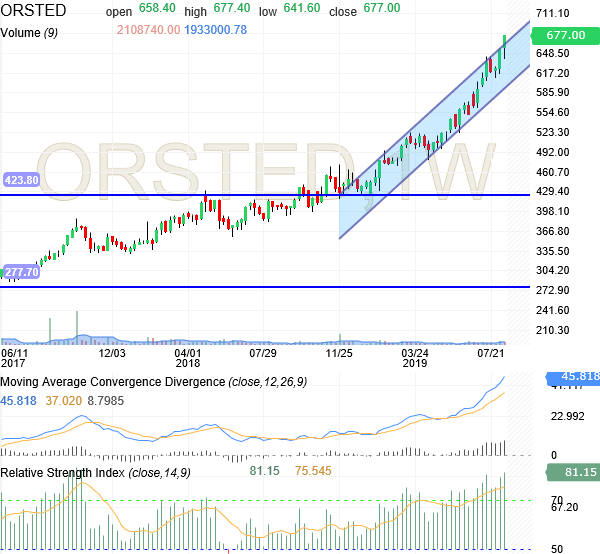Click the 523.30 price axis label
Screen dimensions: 600x554
(553, 132)
